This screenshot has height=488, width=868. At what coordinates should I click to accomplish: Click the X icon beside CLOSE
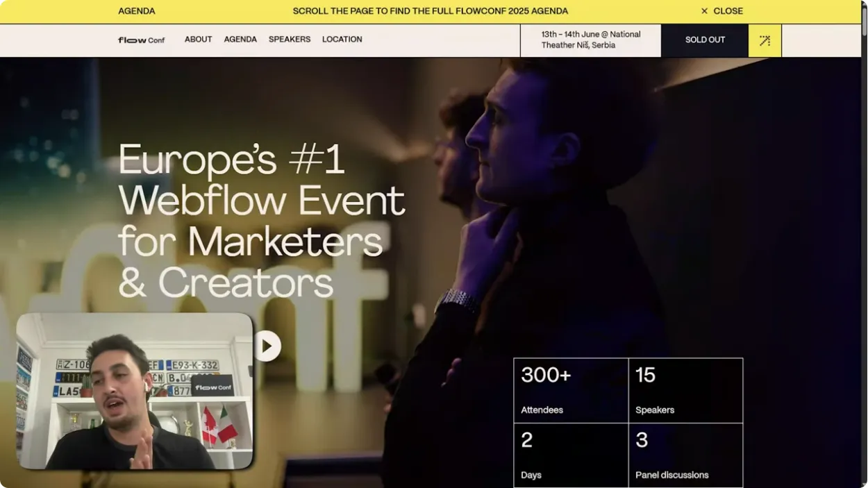coord(704,11)
